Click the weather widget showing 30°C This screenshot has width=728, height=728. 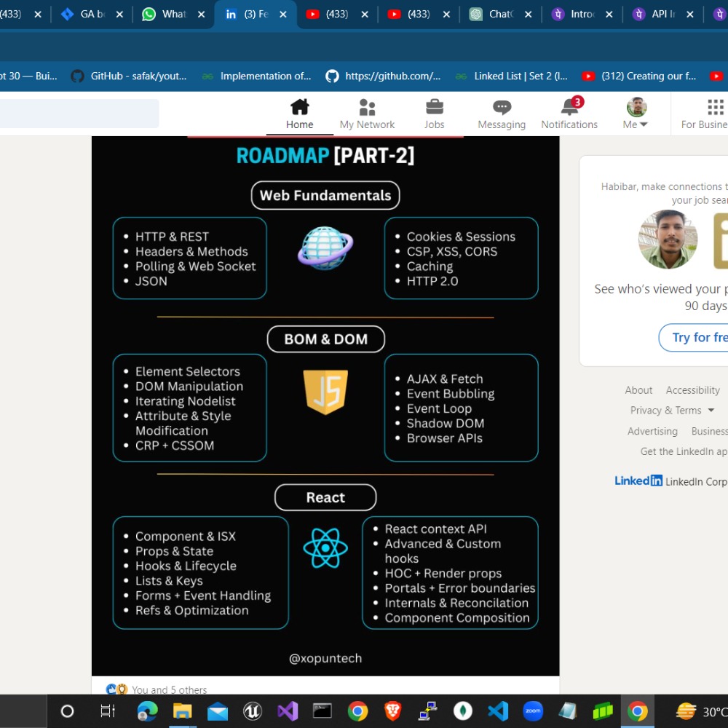[702, 711]
